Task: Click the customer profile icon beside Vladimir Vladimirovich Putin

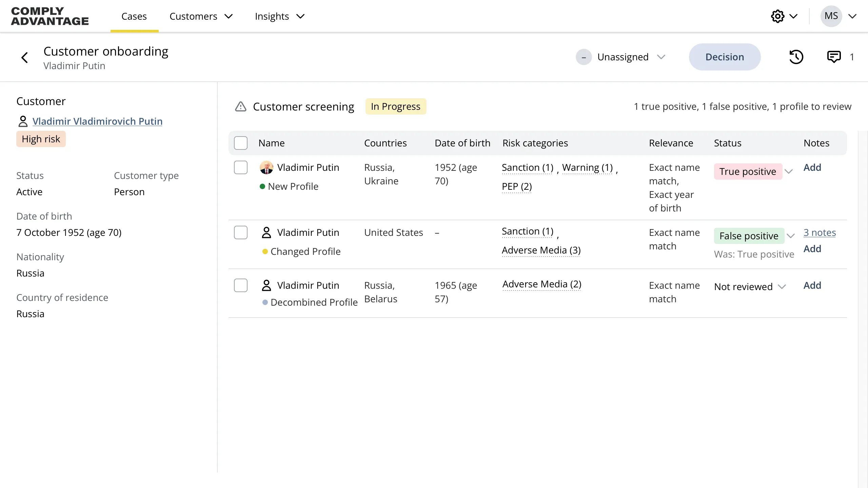Action: click(x=22, y=121)
